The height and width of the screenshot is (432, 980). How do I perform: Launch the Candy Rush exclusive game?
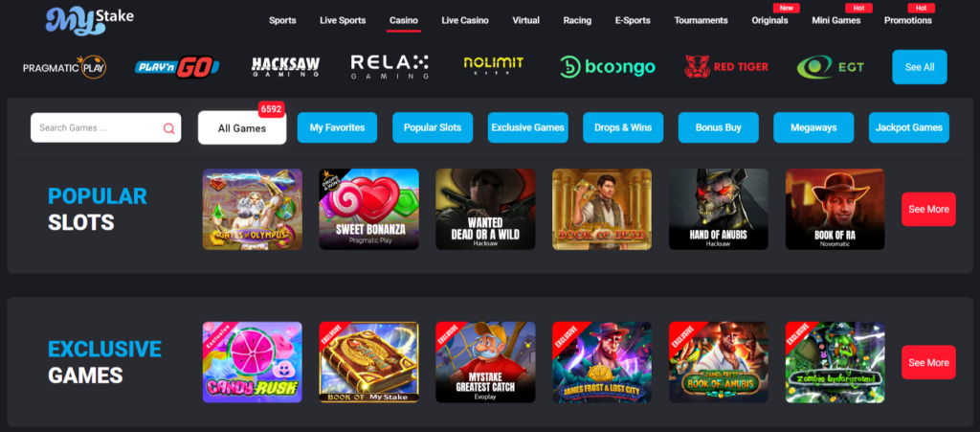click(x=253, y=362)
